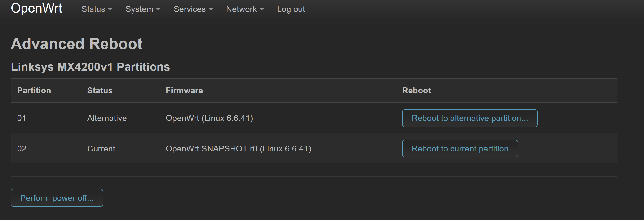Select the Reboot column header

coord(416,91)
